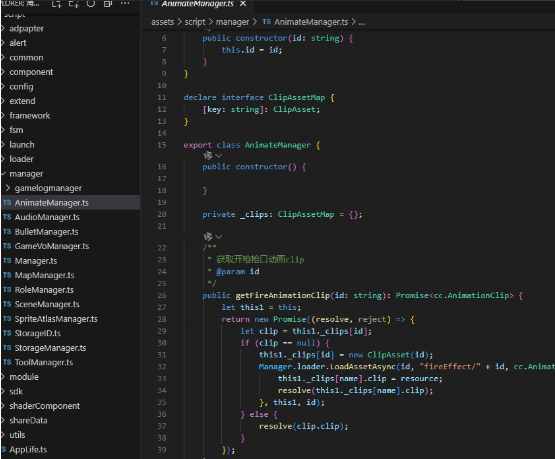Viewport: 555px width, 459px height.
Task: Click the New File icon in Explorer header
Action: (x=56, y=4)
